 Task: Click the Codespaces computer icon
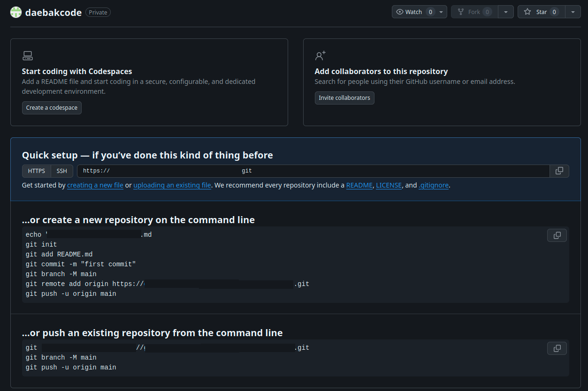pyautogui.click(x=28, y=56)
